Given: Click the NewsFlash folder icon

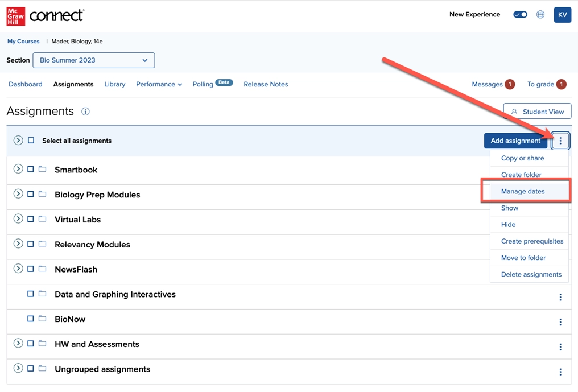Looking at the screenshot, I should click(x=43, y=269).
